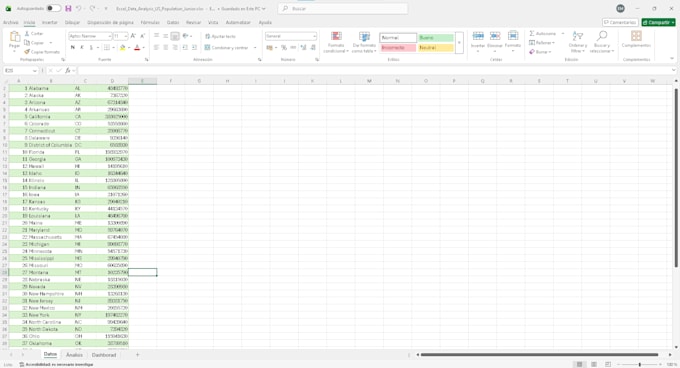Apply the Neutral cell style
The width and height of the screenshot is (680, 368).
[x=436, y=48]
